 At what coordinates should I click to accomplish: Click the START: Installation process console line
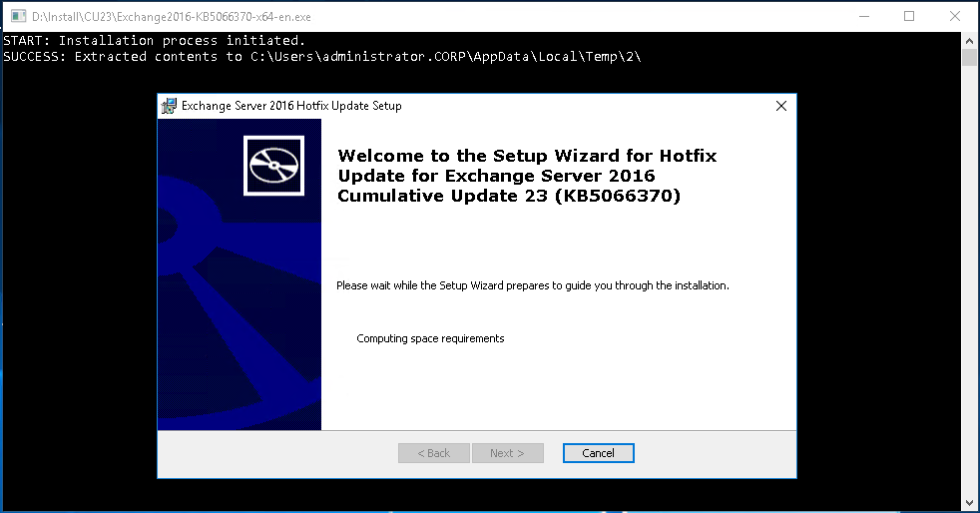coord(154,41)
